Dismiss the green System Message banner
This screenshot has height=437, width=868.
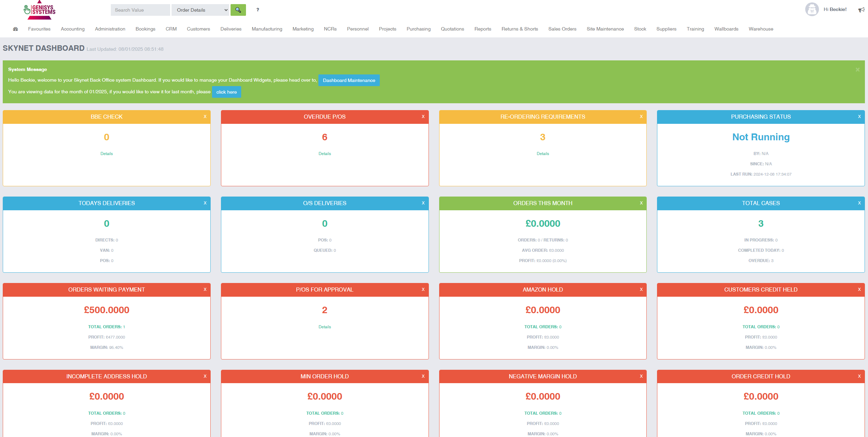pyautogui.click(x=857, y=70)
